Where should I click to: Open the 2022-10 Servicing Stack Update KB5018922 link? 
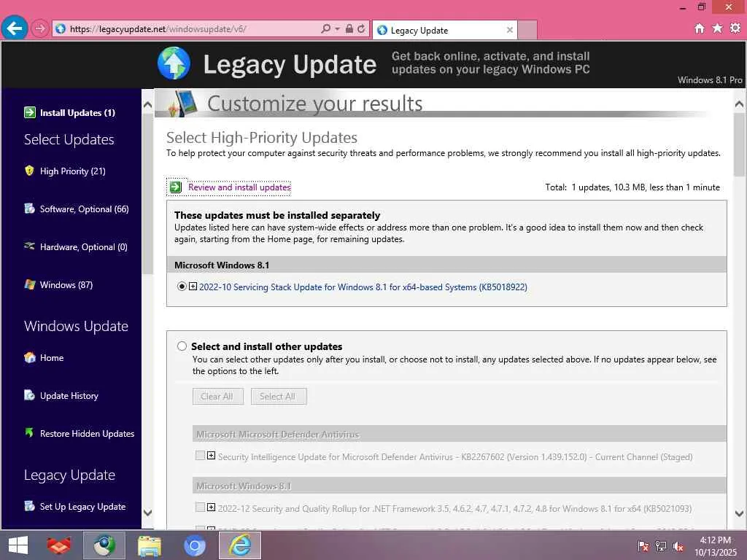tap(363, 287)
